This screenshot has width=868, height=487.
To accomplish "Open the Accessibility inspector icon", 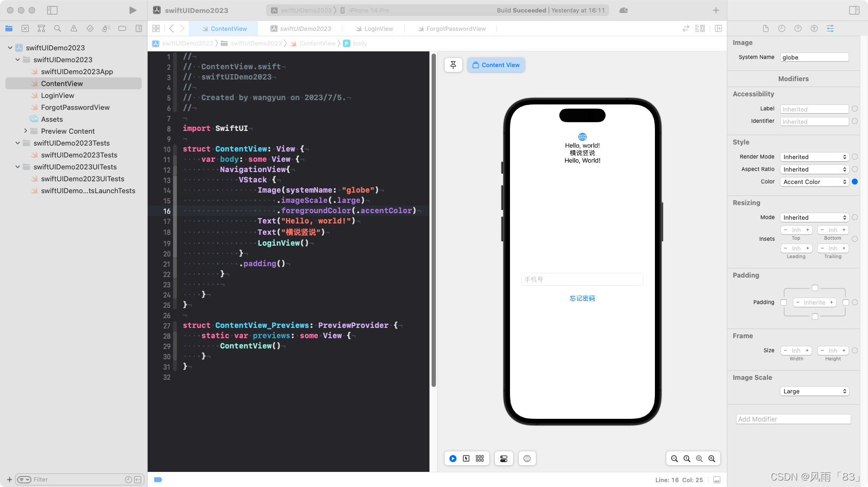I will pyautogui.click(x=814, y=28).
